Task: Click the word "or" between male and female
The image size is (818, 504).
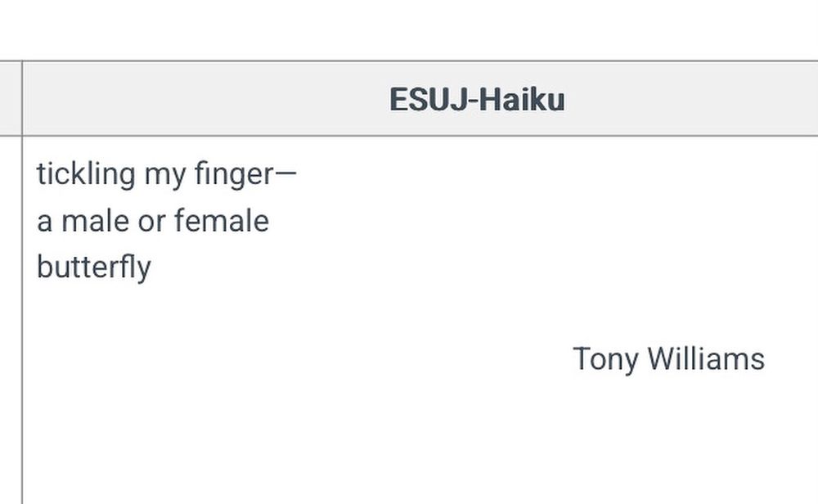Action: [151, 222]
